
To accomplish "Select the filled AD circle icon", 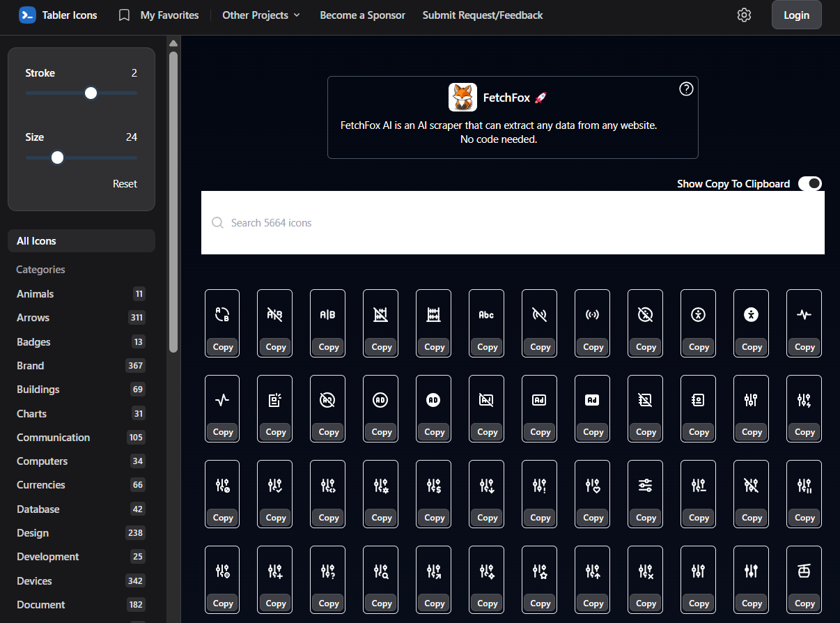I will (434, 400).
